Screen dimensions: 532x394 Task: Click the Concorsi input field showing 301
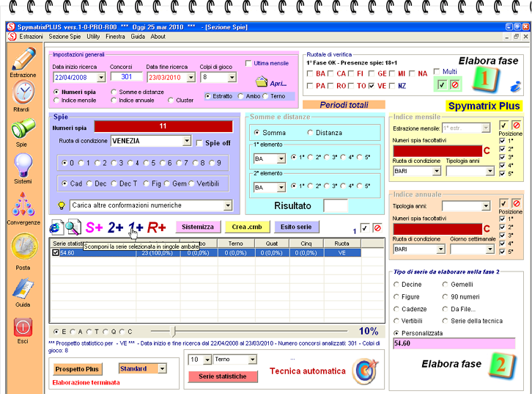[x=127, y=77]
